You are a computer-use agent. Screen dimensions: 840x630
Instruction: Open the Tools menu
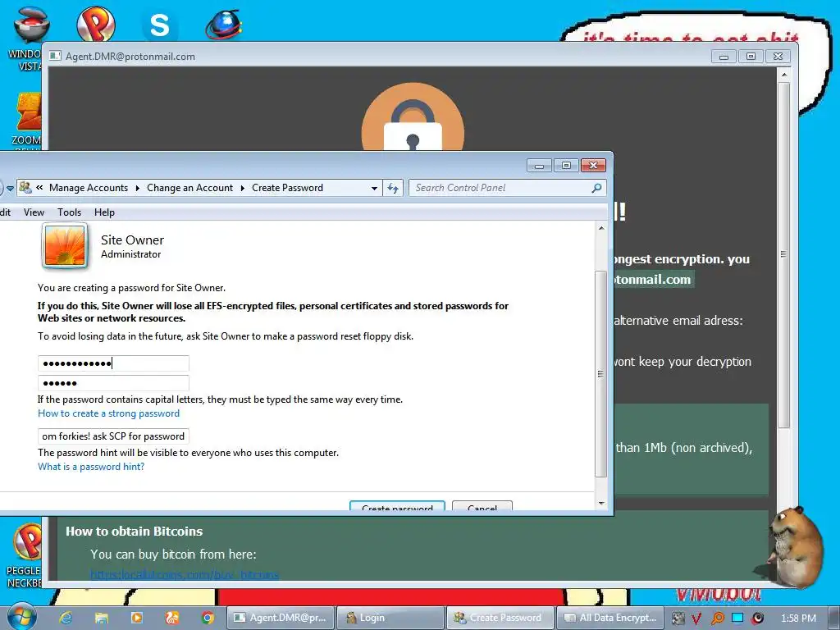tap(69, 212)
